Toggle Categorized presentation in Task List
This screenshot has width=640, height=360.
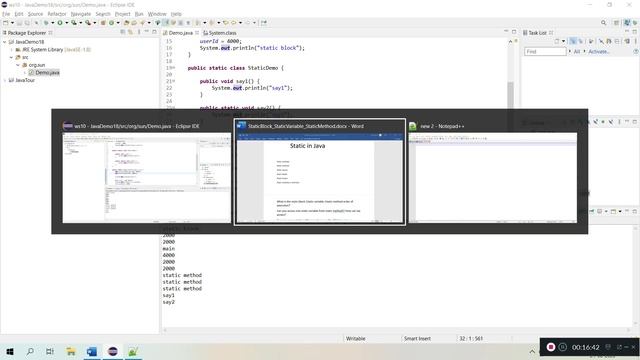[x=573, y=41]
